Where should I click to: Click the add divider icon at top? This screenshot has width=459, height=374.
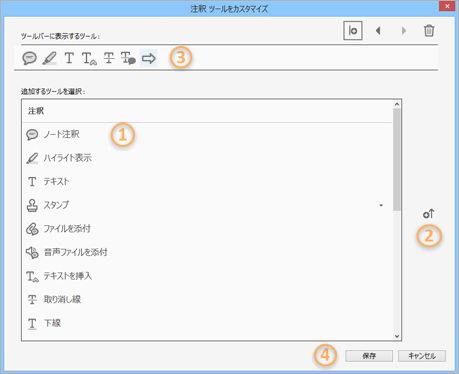pyautogui.click(x=353, y=31)
